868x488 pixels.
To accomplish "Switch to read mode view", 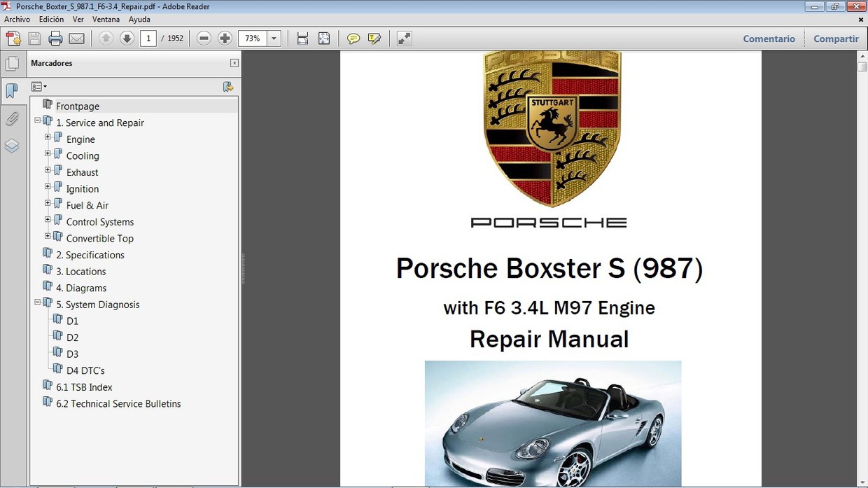I will point(404,39).
